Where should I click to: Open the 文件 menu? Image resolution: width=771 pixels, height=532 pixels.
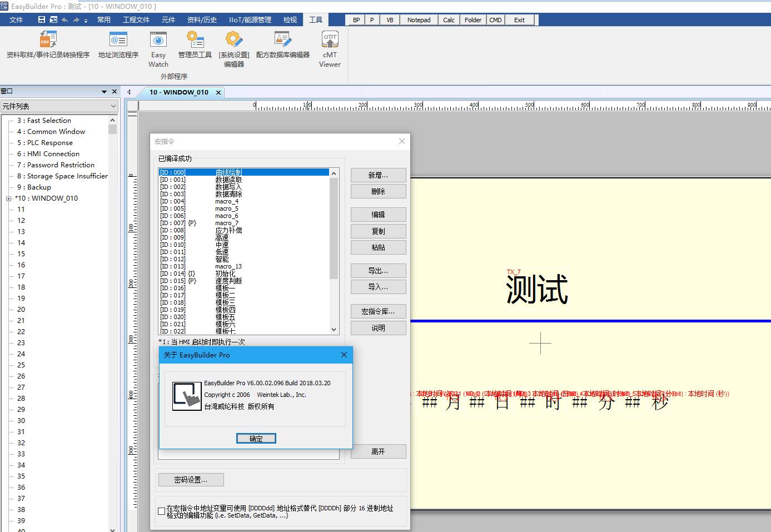pos(17,20)
